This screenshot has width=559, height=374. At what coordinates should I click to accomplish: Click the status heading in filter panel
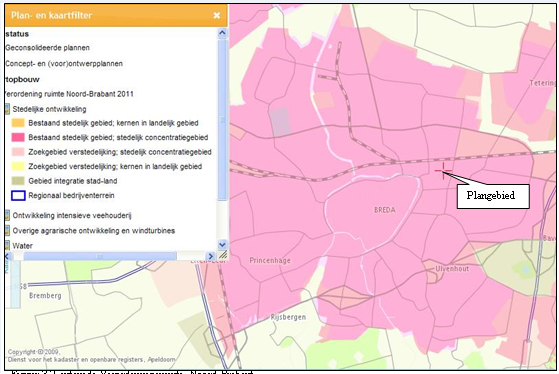(17, 34)
